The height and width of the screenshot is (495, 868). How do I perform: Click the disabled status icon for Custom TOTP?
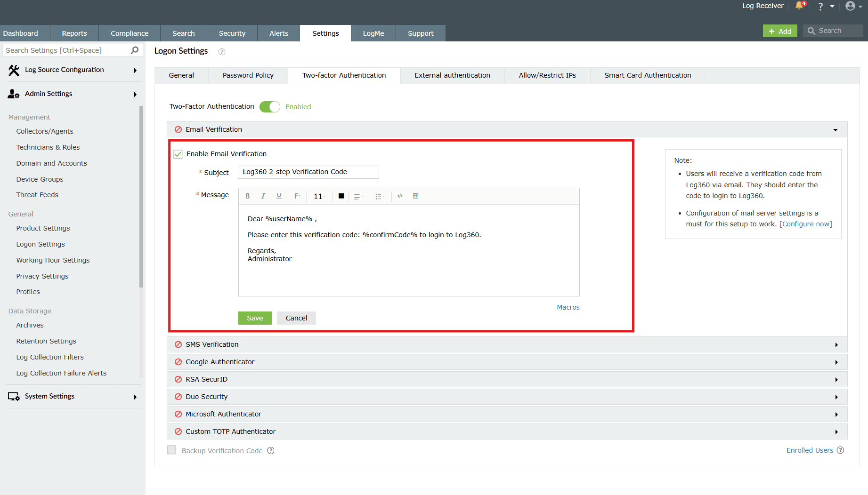click(x=178, y=431)
